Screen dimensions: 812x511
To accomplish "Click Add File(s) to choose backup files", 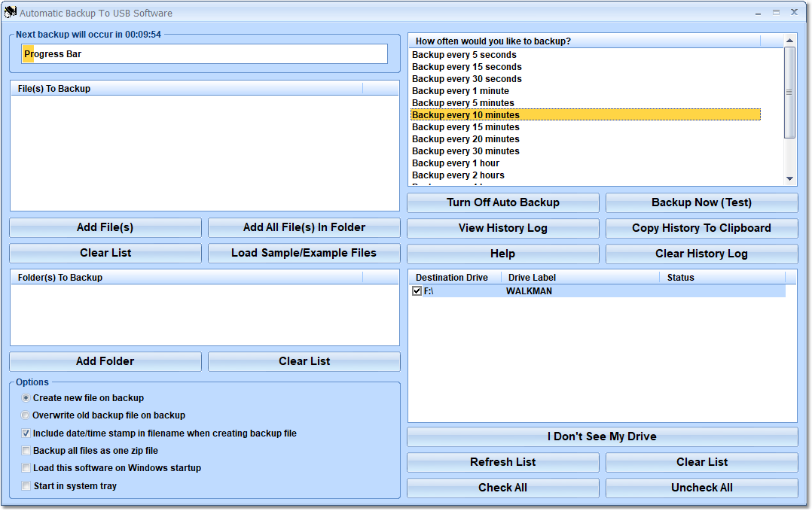I will [x=105, y=227].
